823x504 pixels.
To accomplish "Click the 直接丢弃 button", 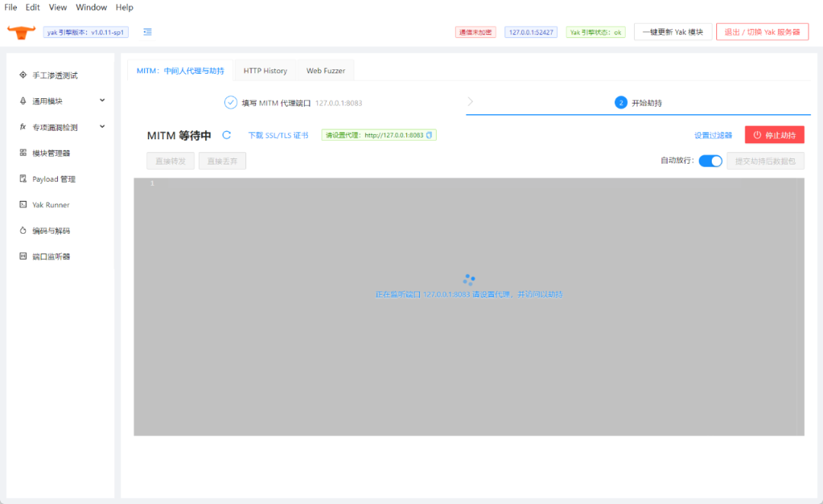I will coord(223,161).
